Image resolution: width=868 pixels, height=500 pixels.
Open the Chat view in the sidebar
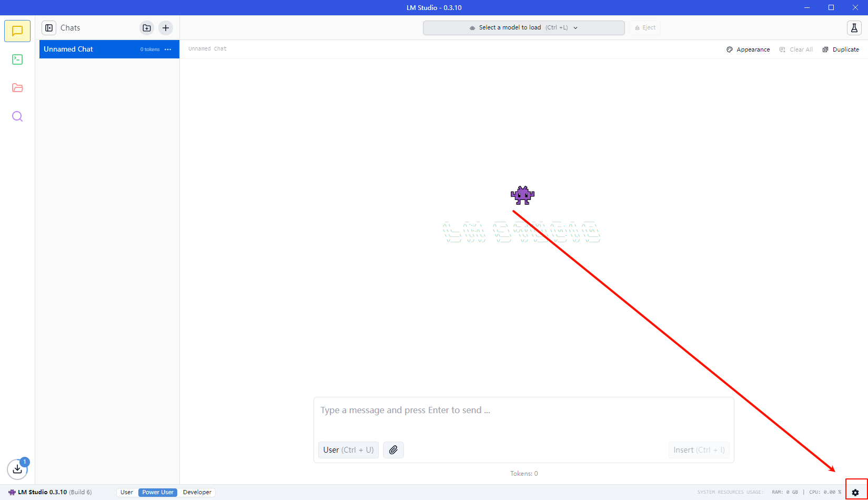17,31
